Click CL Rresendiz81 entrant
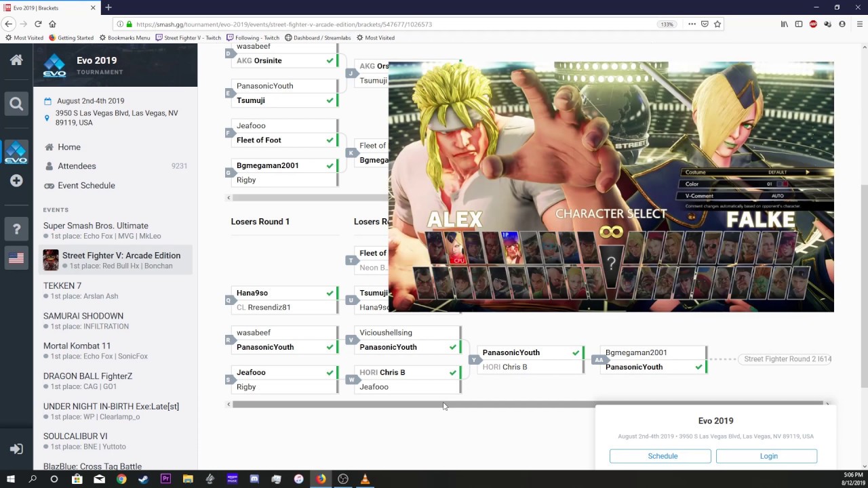This screenshot has height=488, width=868. coord(264,307)
